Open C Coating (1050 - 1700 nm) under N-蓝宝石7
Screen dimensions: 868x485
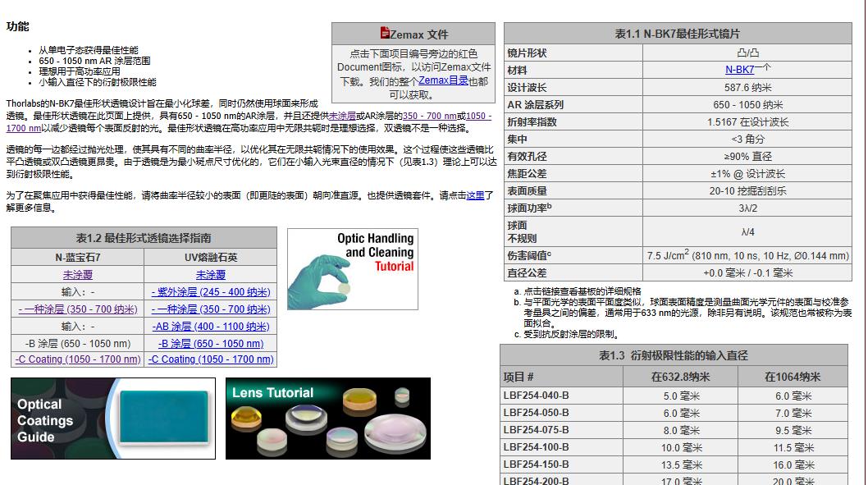(77, 359)
